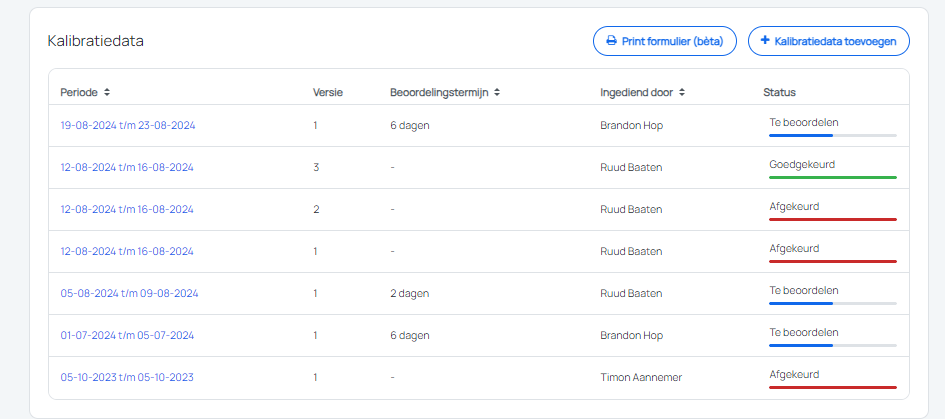Sort by Ingediend door using its sort arrows

point(682,93)
